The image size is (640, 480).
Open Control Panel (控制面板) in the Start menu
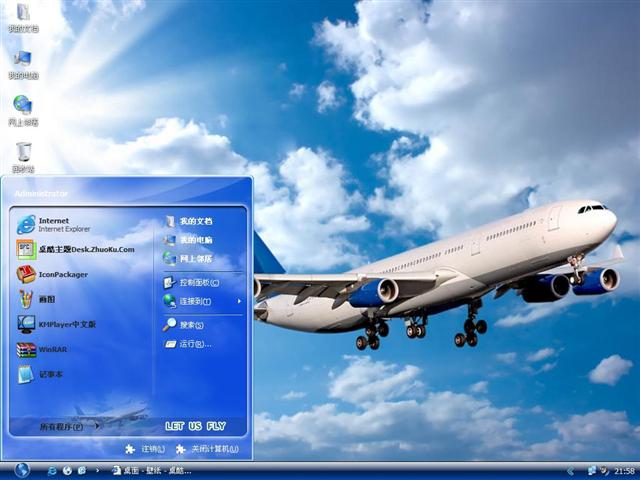[x=191, y=282]
